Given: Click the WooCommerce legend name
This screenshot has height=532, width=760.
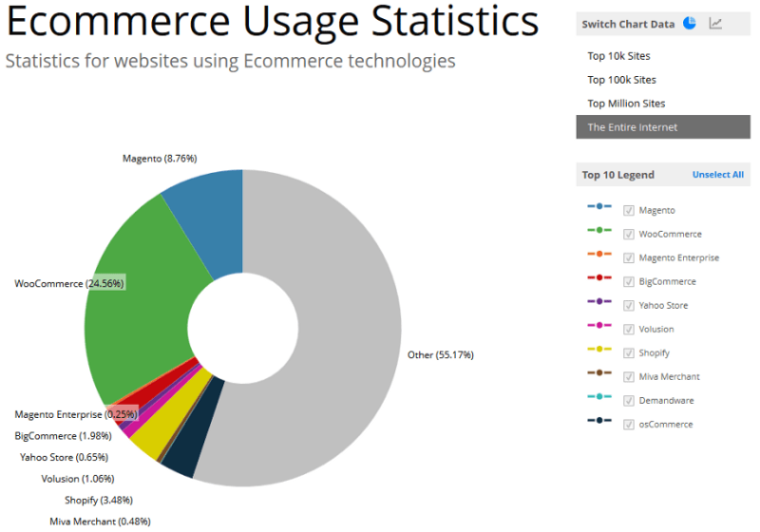Looking at the screenshot, I should click(x=671, y=234).
